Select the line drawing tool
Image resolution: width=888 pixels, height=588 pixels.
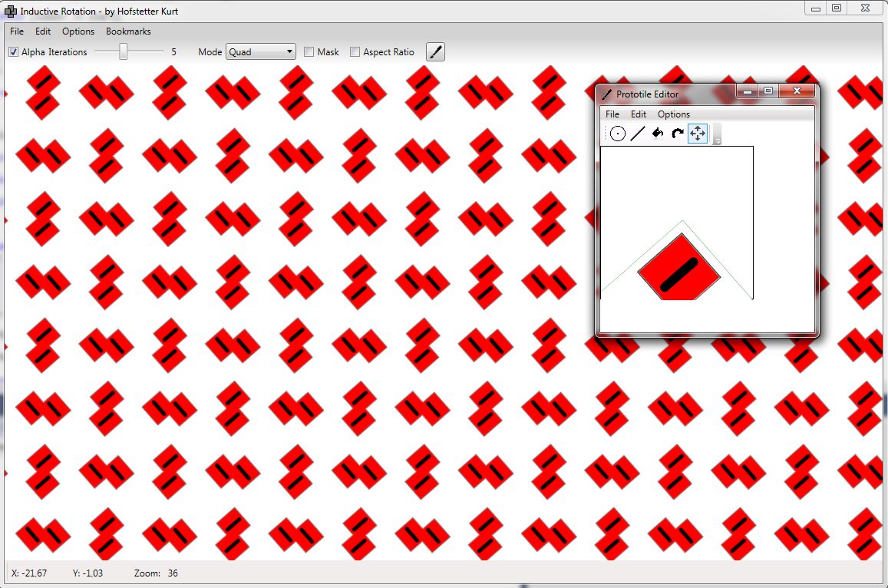tap(638, 134)
